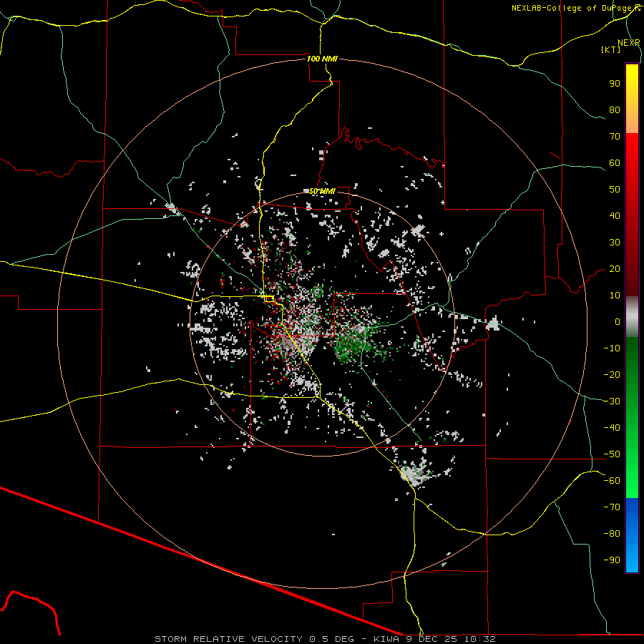This screenshot has width=644, height=644.
Task: Click the -80 value on color scale
Action: coord(612,534)
